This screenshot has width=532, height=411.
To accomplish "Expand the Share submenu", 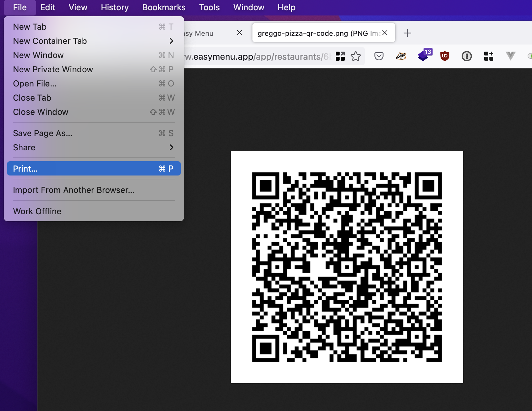I will pyautogui.click(x=94, y=147).
